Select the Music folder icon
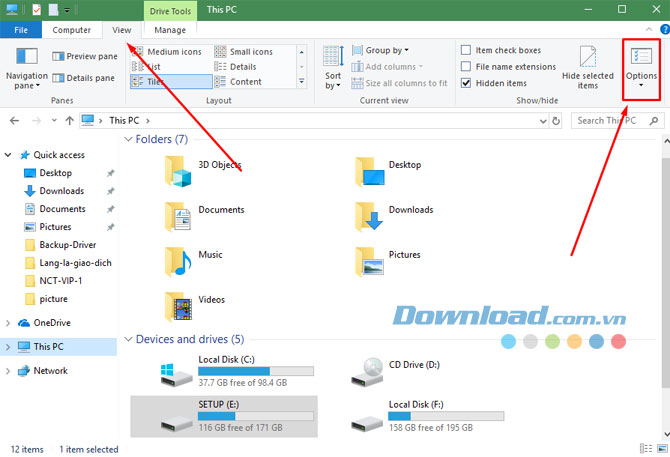 178,261
